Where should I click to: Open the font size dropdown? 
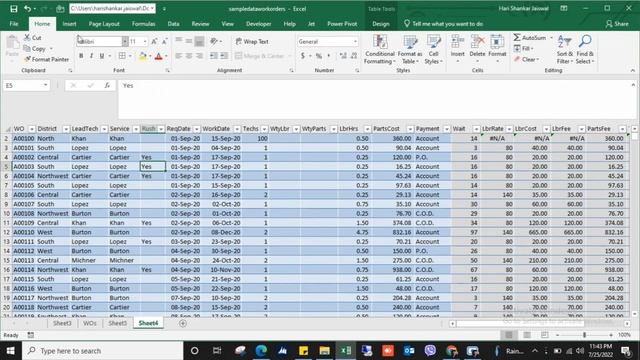145,42
